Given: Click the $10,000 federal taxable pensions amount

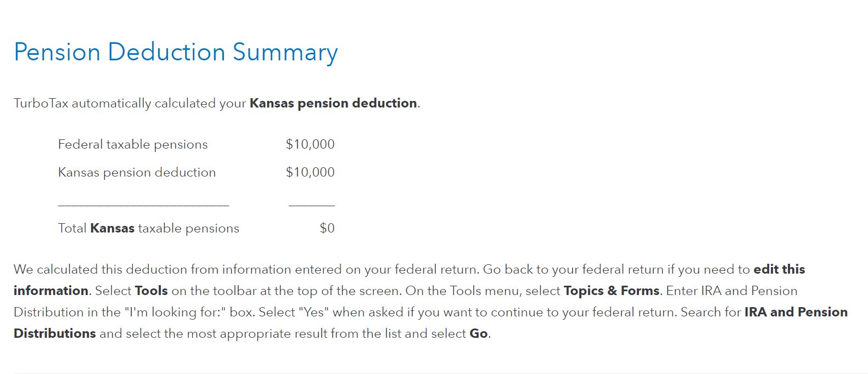Looking at the screenshot, I should pos(310,144).
